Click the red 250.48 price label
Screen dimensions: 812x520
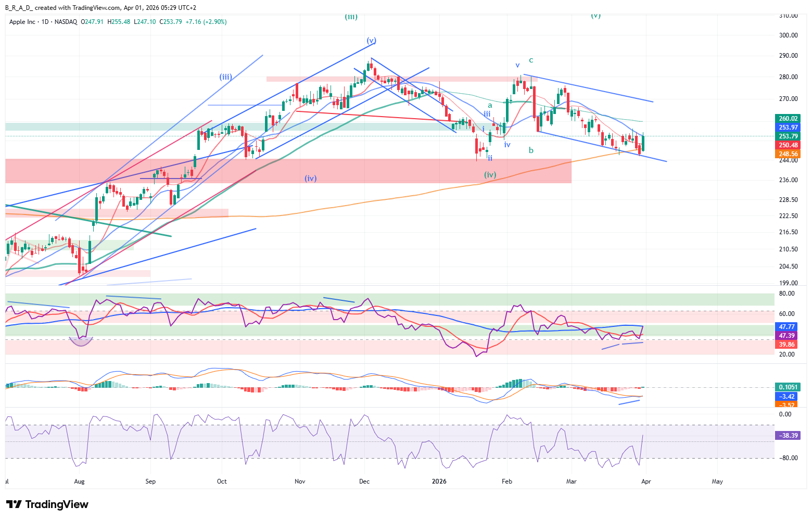click(788, 145)
